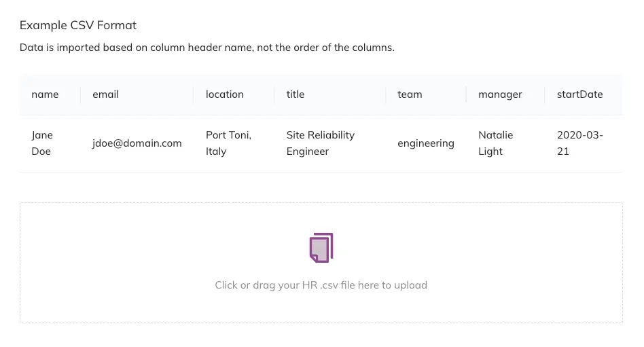Select the Site Reliability Engineer cell
The width and height of the screenshot is (644, 347).
click(320, 143)
